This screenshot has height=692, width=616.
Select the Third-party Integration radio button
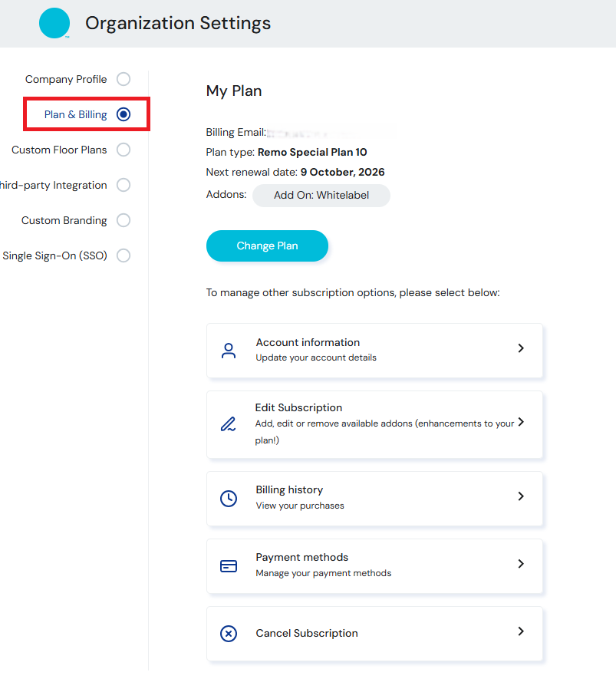pyautogui.click(x=123, y=185)
